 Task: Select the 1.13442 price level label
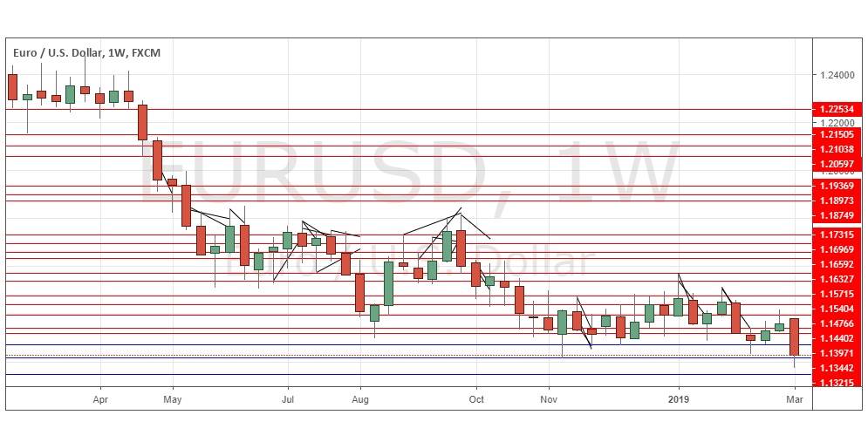pyautogui.click(x=837, y=369)
